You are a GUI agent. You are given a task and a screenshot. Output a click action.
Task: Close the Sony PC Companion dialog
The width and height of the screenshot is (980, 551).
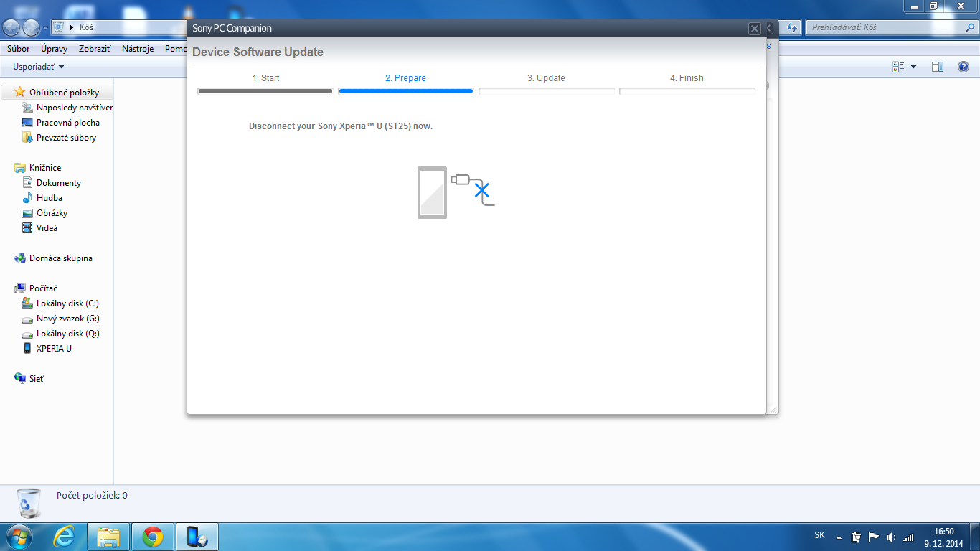755,29
